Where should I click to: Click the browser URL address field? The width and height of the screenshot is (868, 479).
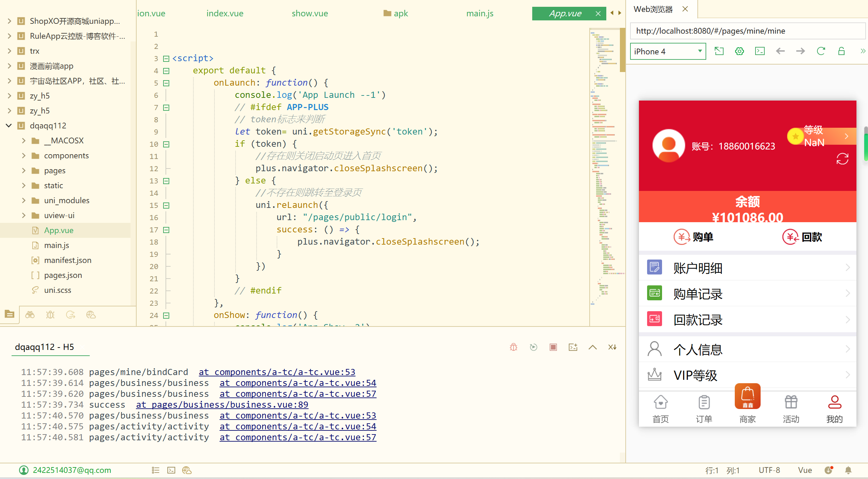click(747, 31)
